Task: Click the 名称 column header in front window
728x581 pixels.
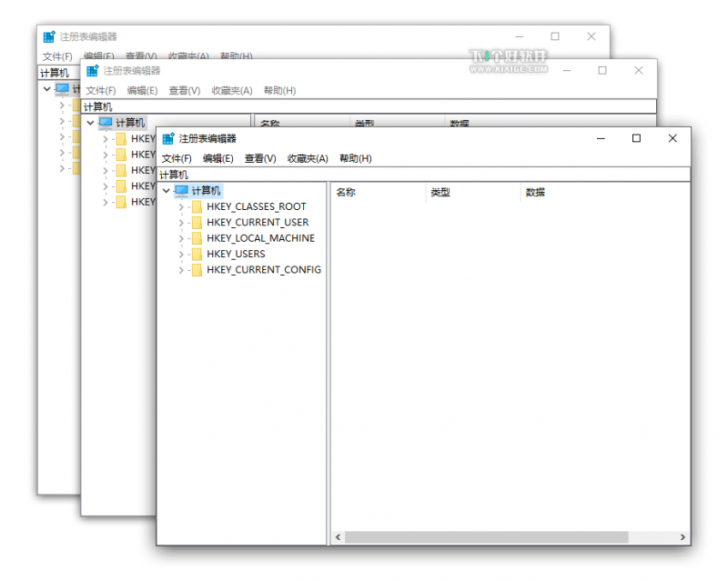Action: pyautogui.click(x=379, y=192)
